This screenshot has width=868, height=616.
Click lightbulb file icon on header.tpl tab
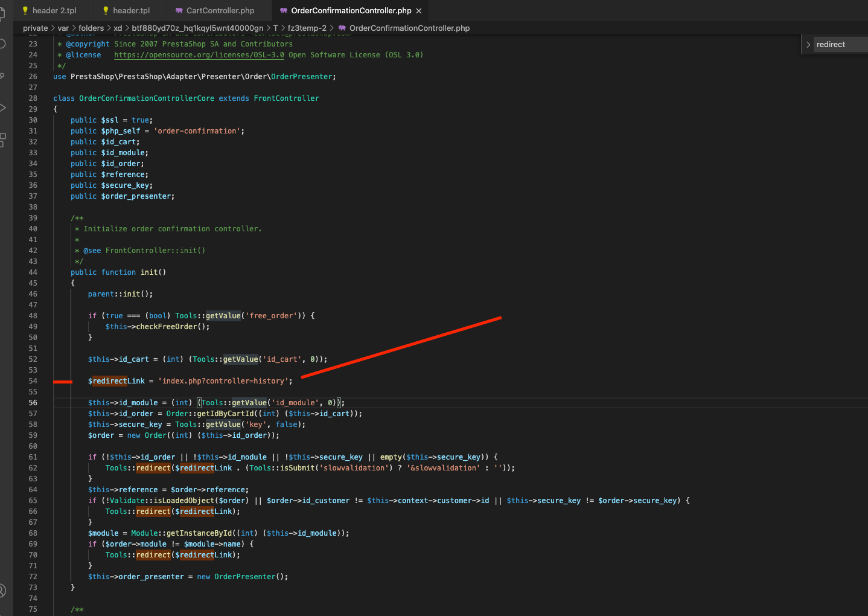point(106,10)
